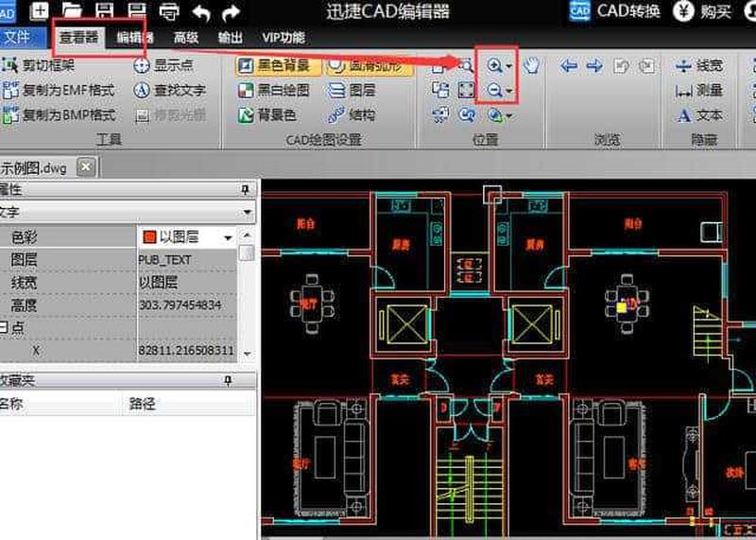Screen dimensions: 756x540
Task: Click the 高度 value 303.797454834
Action: tap(180, 305)
